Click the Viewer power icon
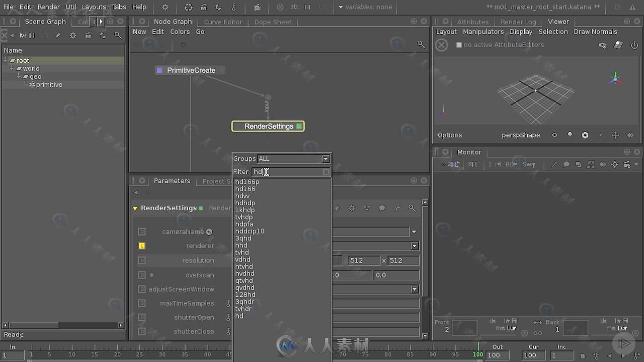Viewport: 644px width, 362px height. [x=634, y=45]
